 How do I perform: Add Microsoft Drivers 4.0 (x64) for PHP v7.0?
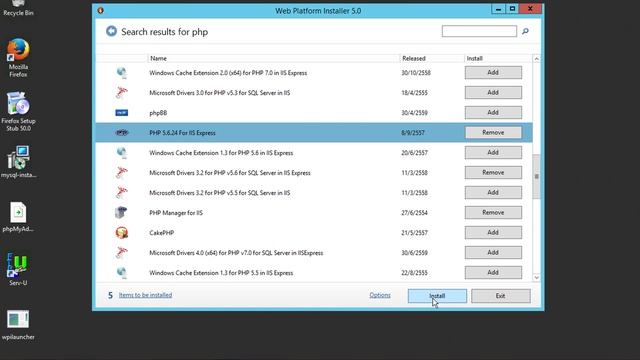[x=493, y=253]
